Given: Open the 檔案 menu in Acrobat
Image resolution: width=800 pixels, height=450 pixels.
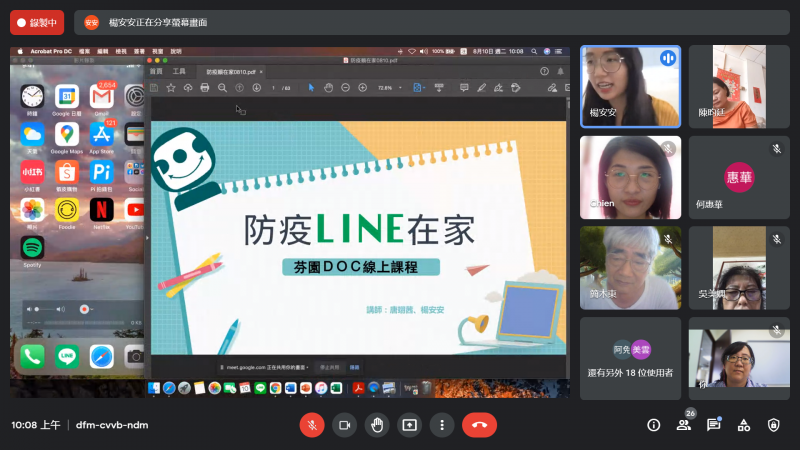Looking at the screenshot, I should [84, 52].
